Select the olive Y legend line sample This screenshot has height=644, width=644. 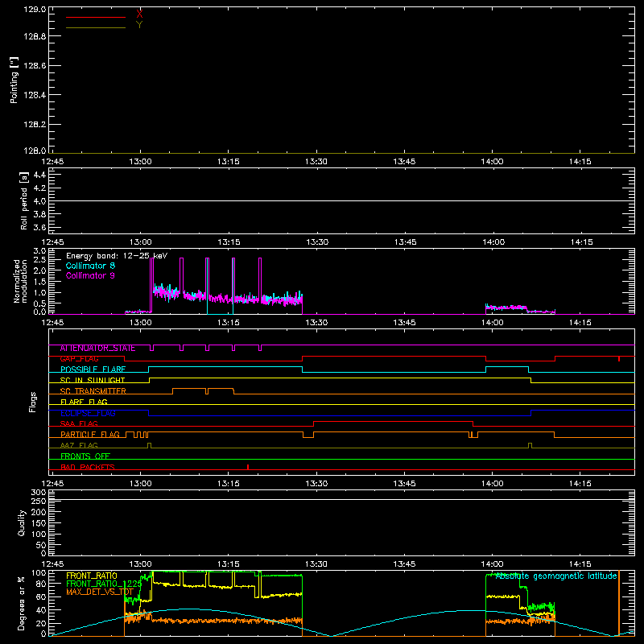pos(96,27)
